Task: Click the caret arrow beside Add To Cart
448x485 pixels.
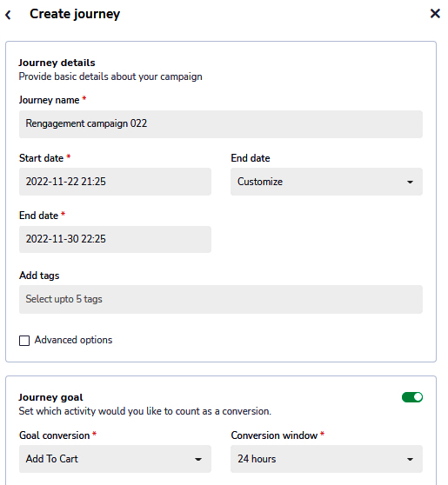Action: [x=198, y=459]
